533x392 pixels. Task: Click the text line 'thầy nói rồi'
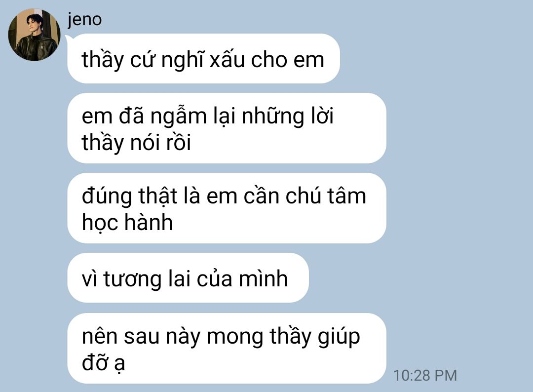[x=136, y=143]
